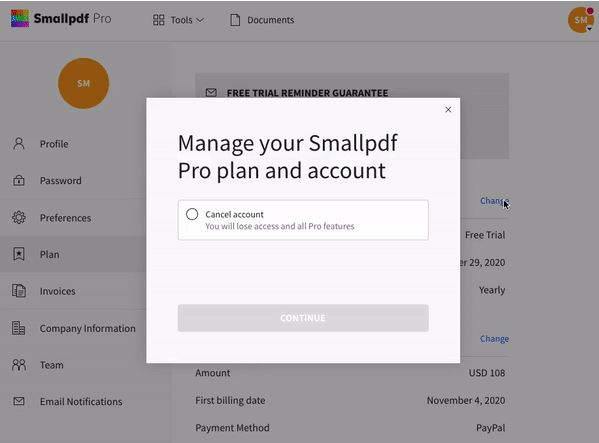This screenshot has width=599, height=443.
Task: Click the Smallpdf rainbow logo icon
Action: 20,18
